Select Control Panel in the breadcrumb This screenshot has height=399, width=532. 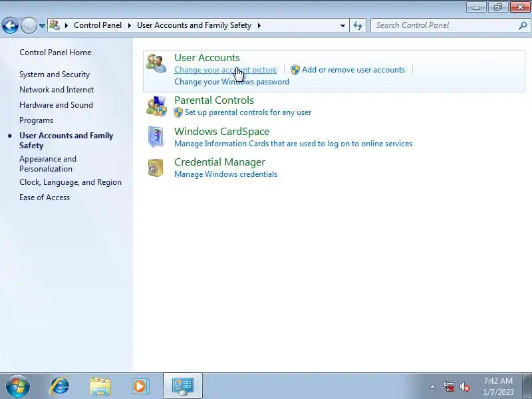[x=98, y=25]
